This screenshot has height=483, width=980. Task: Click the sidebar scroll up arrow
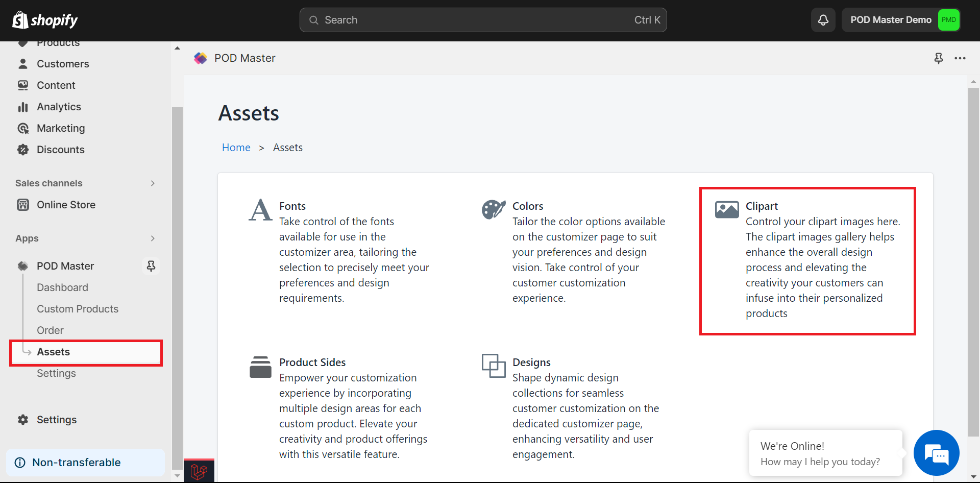(x=177, y=48)
